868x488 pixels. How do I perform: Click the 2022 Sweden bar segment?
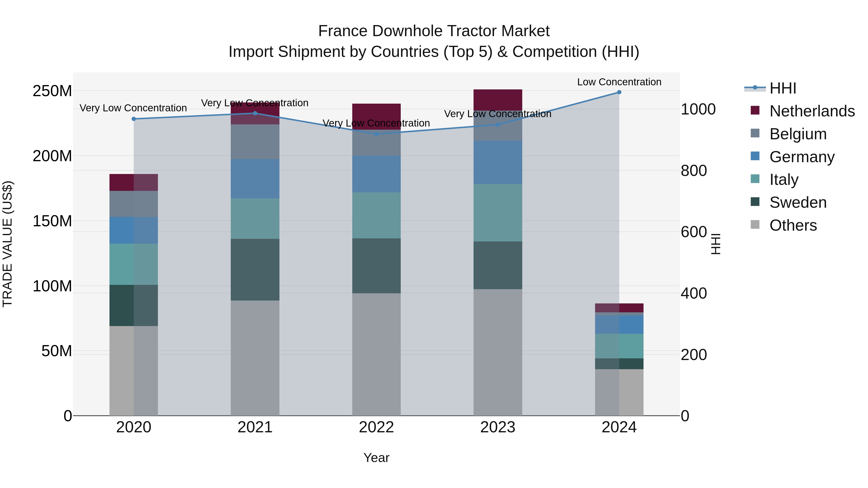(376, 266)
